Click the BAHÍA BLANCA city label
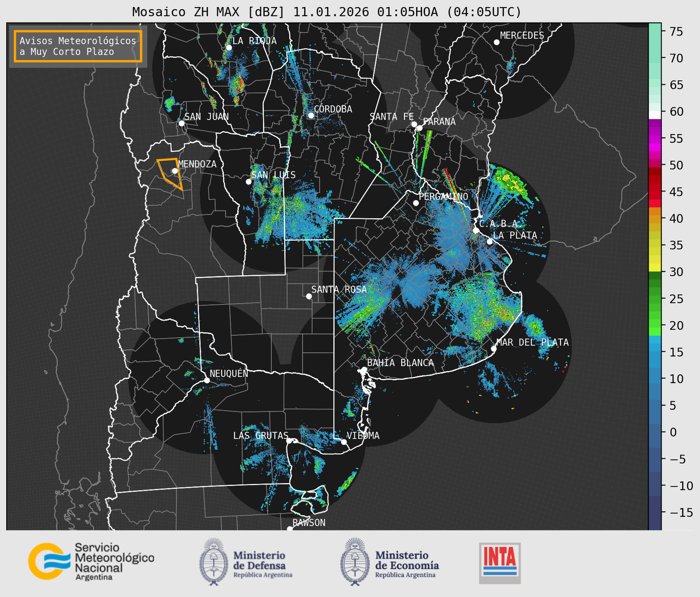This screenshot has height=597, width=700. 400,363
